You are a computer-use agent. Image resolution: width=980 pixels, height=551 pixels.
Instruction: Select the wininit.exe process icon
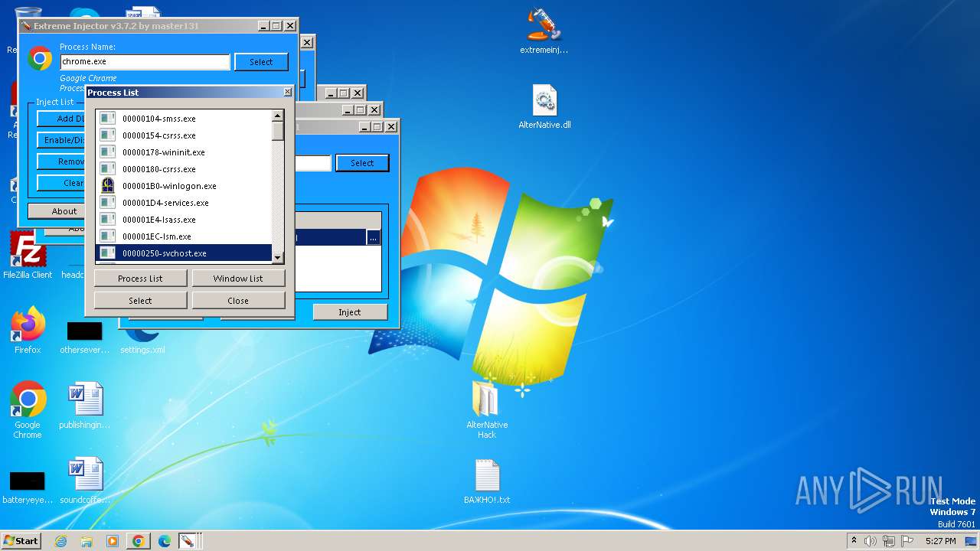click(108, 152)
